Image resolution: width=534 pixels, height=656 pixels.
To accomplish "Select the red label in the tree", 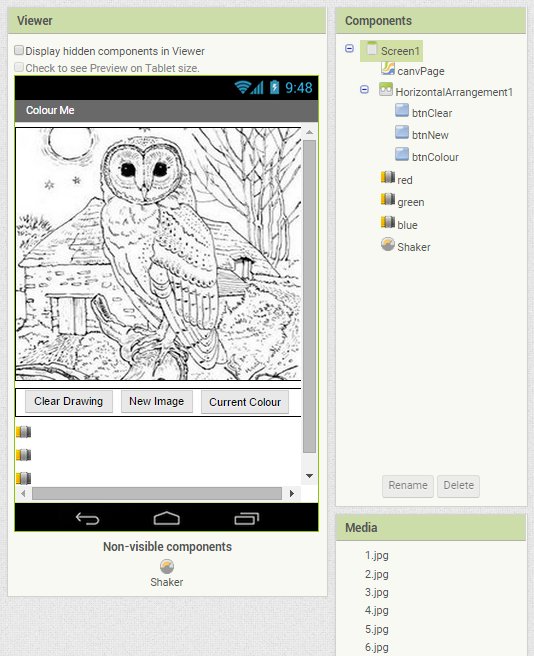I will tap(405, 180).
